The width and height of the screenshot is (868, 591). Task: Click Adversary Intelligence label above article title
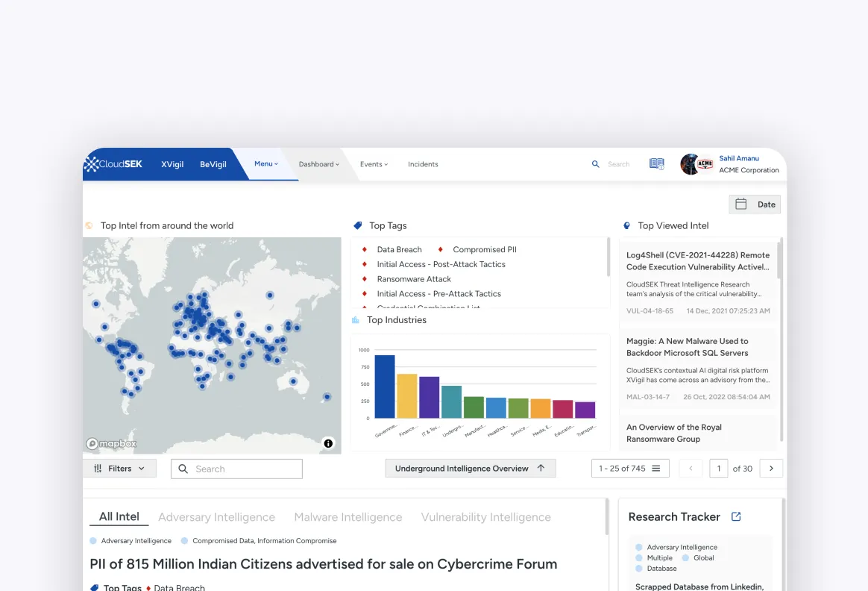click(x=136, y=541)
